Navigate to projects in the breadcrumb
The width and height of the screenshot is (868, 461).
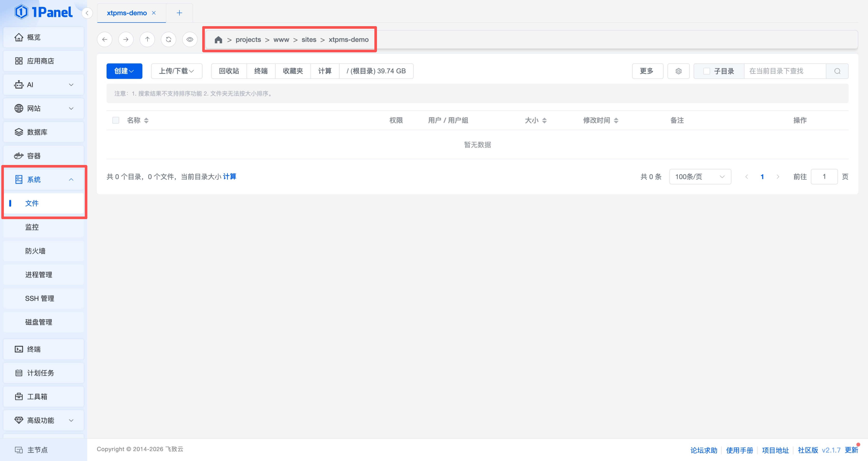(248, 40)
